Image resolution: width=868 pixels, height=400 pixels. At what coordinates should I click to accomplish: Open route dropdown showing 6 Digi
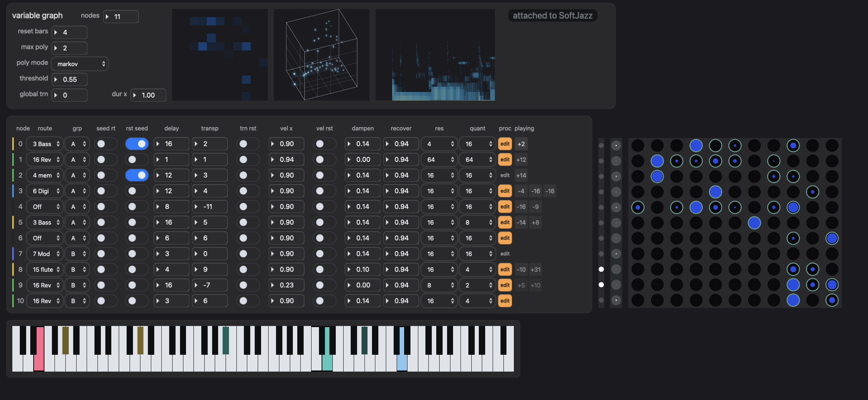44,191
